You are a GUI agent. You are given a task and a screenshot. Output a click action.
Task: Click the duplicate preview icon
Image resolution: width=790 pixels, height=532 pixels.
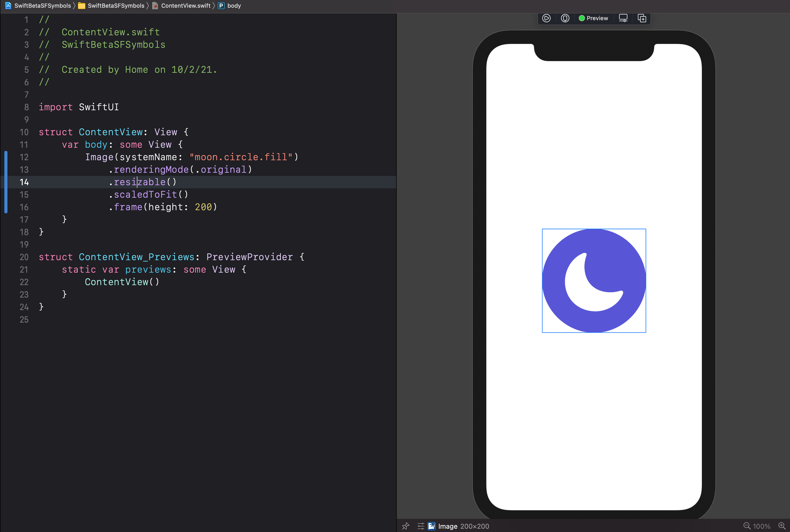pyautogui.click(x=641, y=18)
